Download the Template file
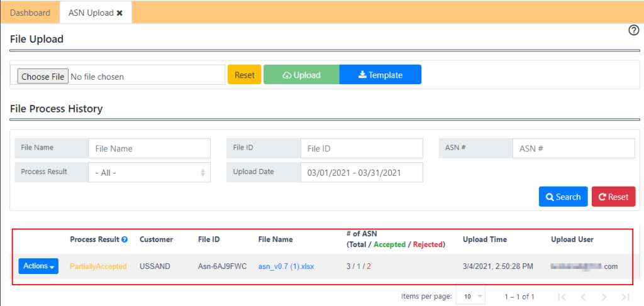The height and width of the screenshot is (306, 644). click(380, 75)
